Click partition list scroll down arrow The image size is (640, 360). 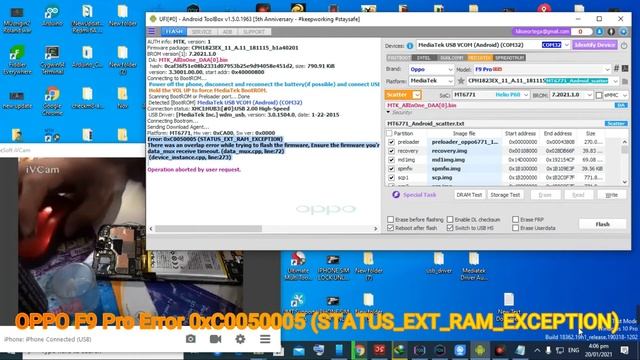point(624,182)
